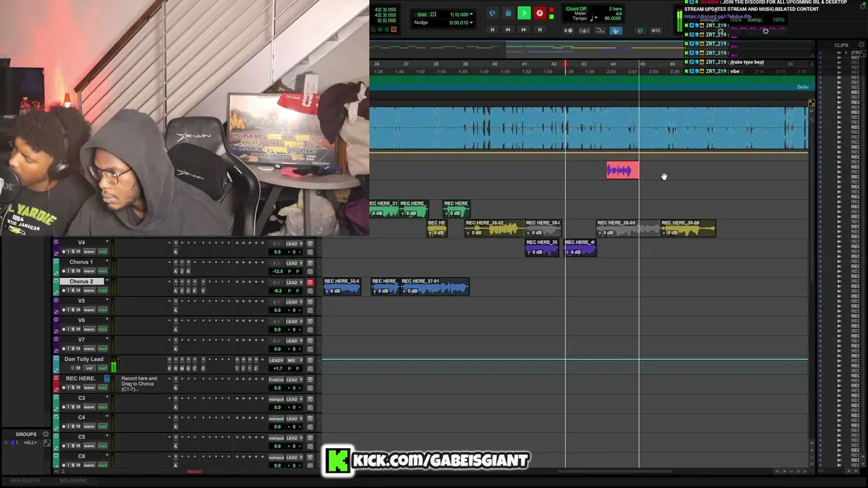The height and width of the screenshot is (488, 868).
Task: Toggle the Wait for Note icon
Action: click(569, 30)
